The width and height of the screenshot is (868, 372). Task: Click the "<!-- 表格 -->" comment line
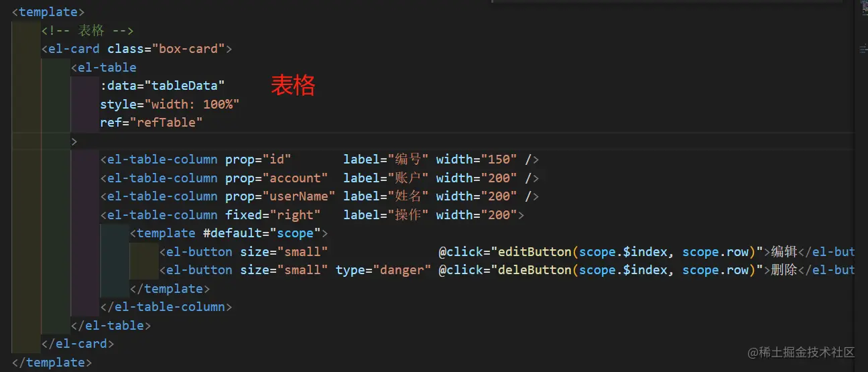pos(88,30)
